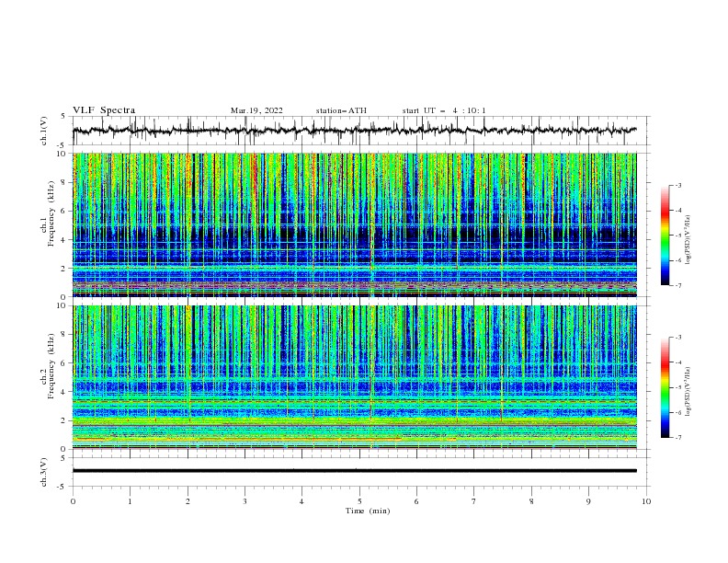Click inside the ch.1 spectrogram panel
The width and height of the screenshot is (728, 563).
point(354,224)
